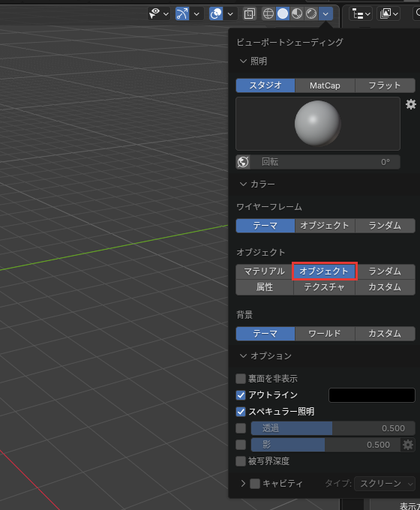Screen dimensions: 420x510
Task: Select フラット lighting
Action: [385, 85]
